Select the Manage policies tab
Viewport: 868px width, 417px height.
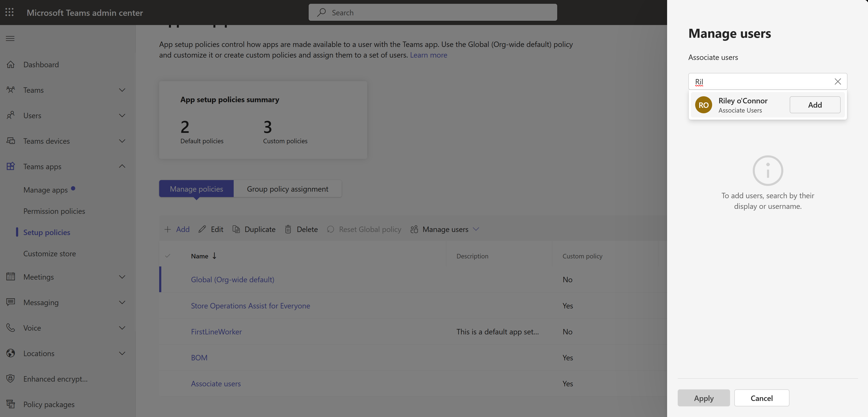(196, 188)
